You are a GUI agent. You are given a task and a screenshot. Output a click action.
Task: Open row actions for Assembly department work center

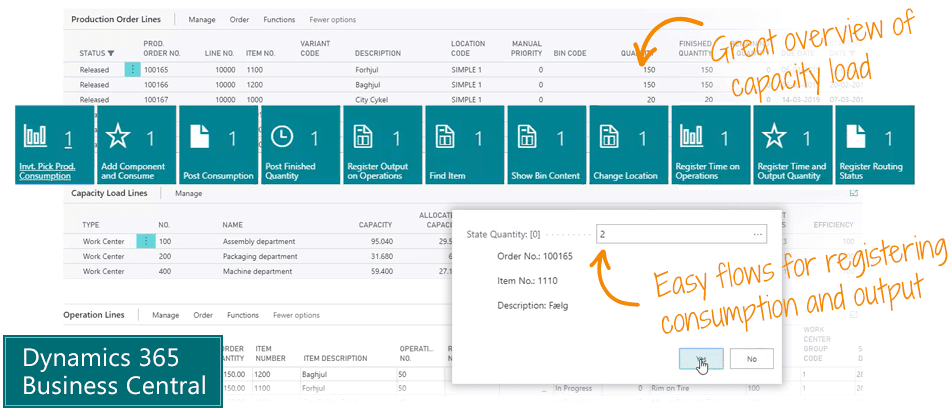click(x=146, y=241)
